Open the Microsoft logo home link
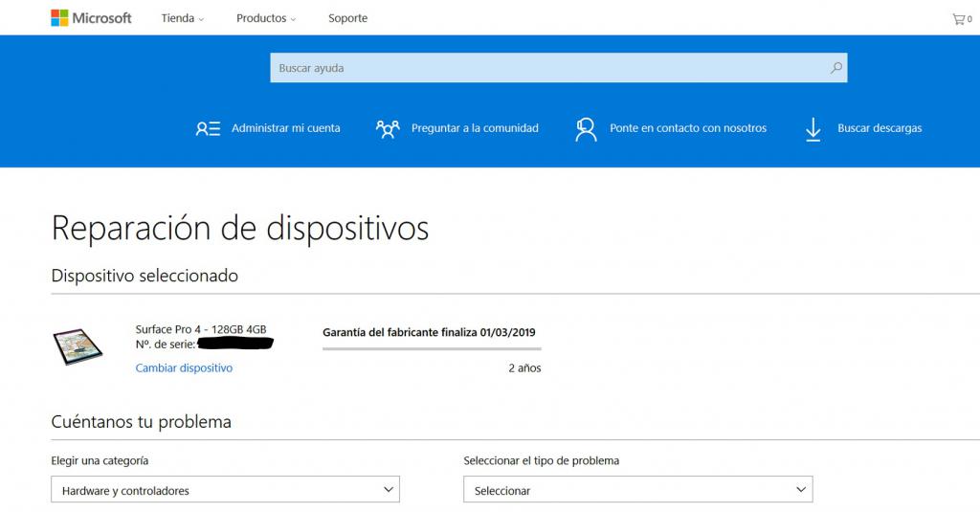This screenshot has width=980, height=512. click(91, 18)
